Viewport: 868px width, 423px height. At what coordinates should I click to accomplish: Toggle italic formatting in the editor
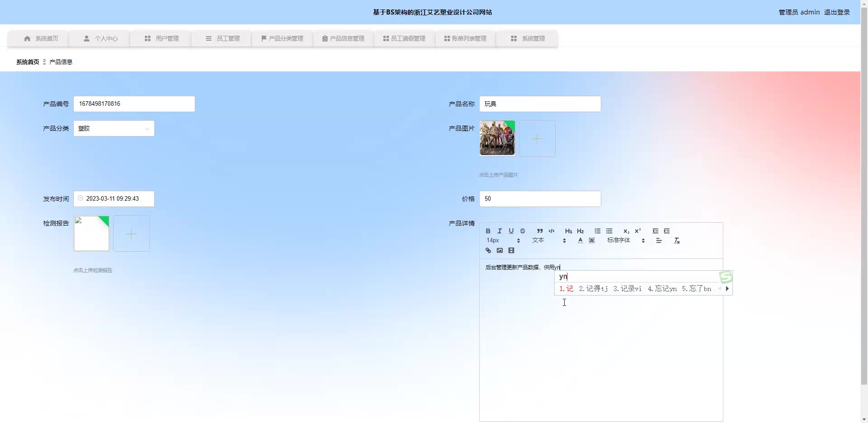point(500,231)
